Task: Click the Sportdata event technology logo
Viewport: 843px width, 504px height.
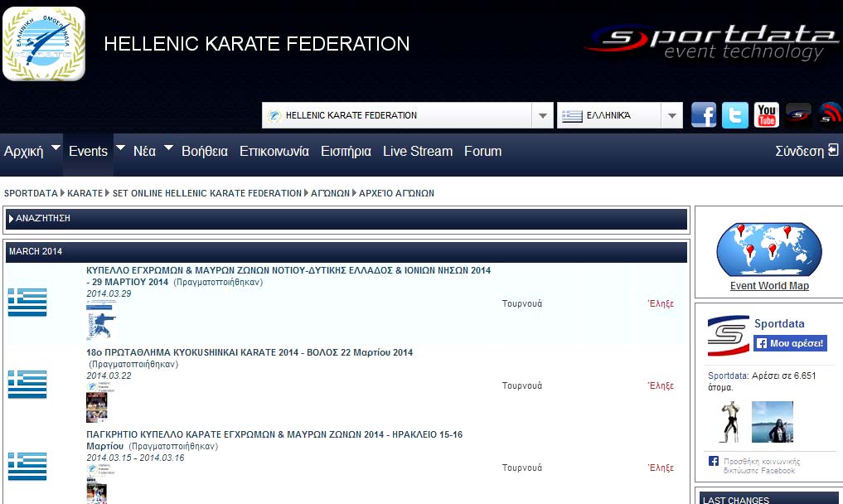Action: (712, 43)
